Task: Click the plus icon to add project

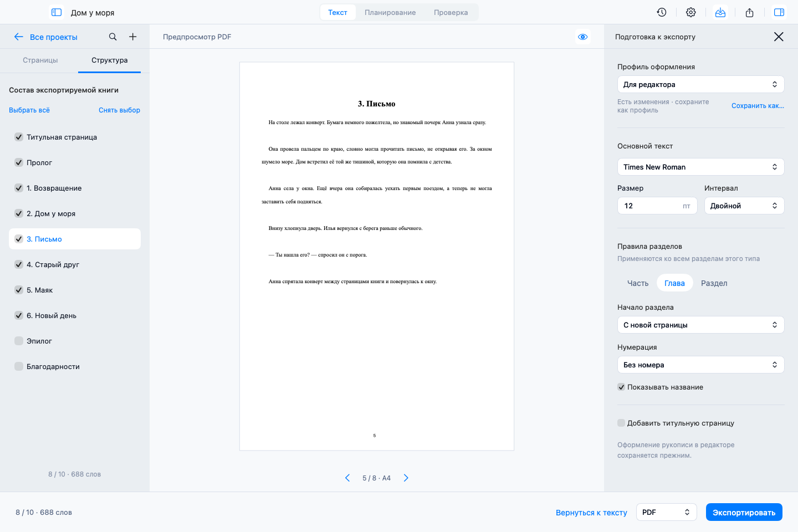Action: pos(133,37)
